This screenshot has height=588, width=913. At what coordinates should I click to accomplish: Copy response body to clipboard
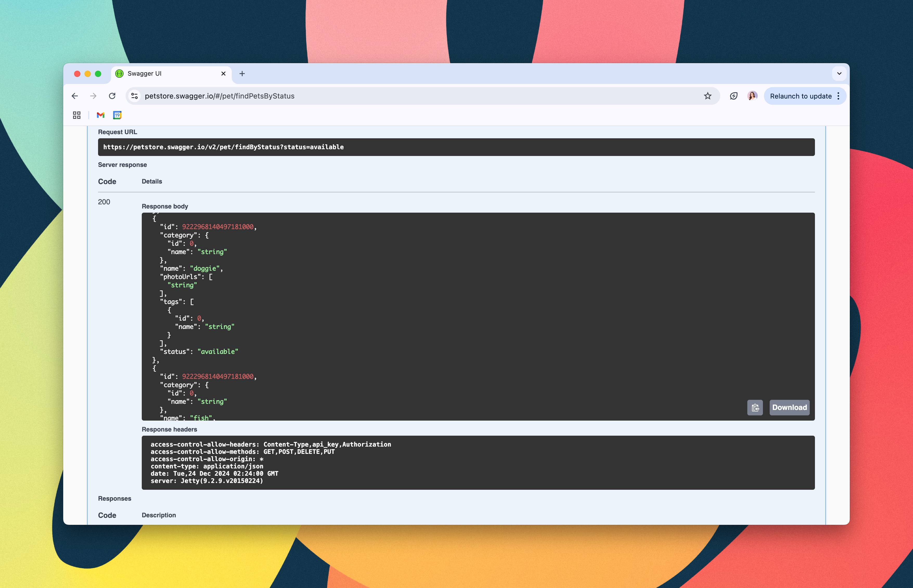(755, 407)
